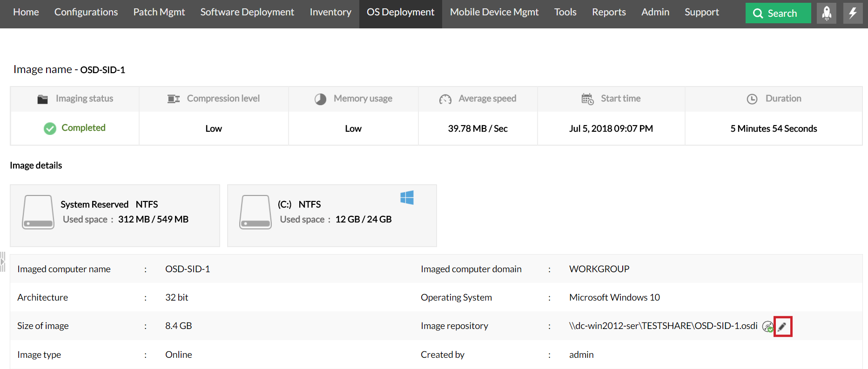Image resolution: width=868 pixels, height=369 pixels.
Task: Navigate to the Admin tab
Action: [x=655, y=12]
